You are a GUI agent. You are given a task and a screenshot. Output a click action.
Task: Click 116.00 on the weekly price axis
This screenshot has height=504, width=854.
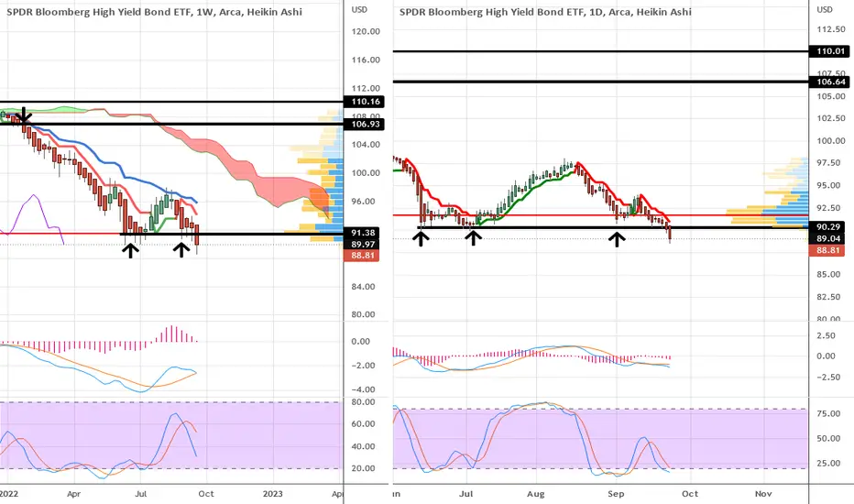366,60
